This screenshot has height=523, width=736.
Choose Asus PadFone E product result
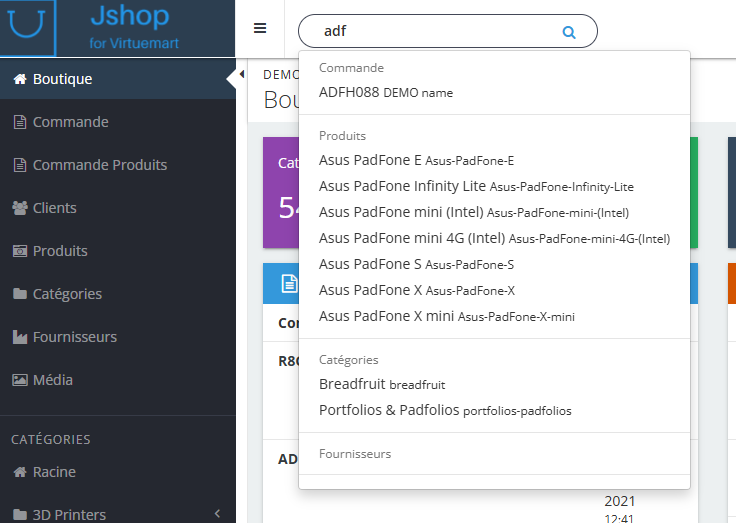coord(416,160)
